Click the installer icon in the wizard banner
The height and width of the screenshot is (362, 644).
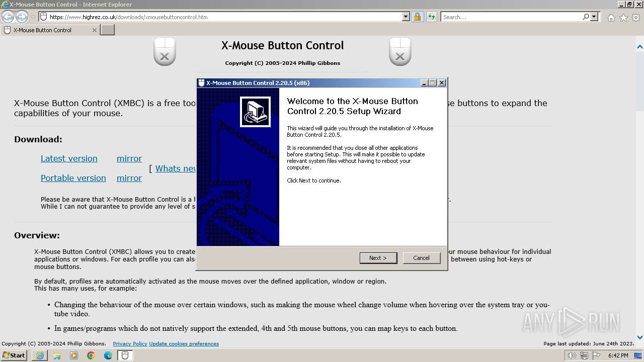[255, 112]
